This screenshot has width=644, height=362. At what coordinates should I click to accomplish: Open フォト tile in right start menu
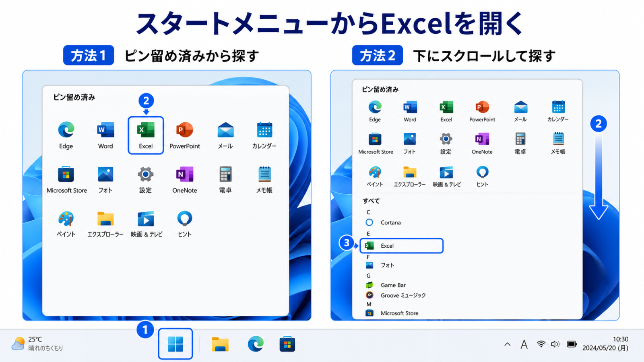(410, 144)
